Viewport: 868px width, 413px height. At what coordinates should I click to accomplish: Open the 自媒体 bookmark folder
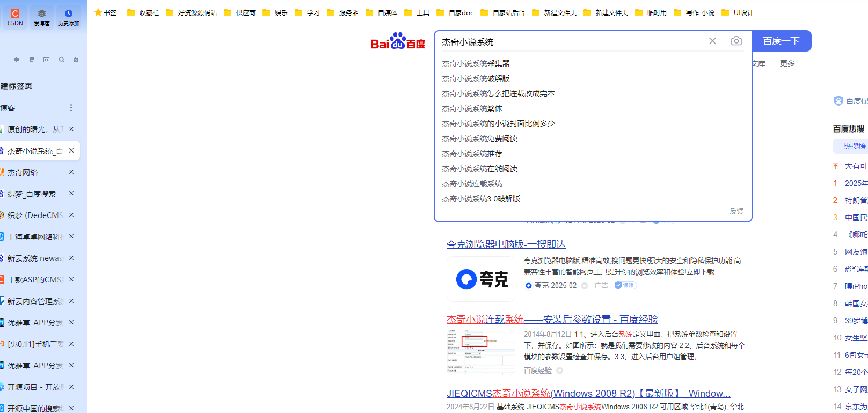pos(381,12)
